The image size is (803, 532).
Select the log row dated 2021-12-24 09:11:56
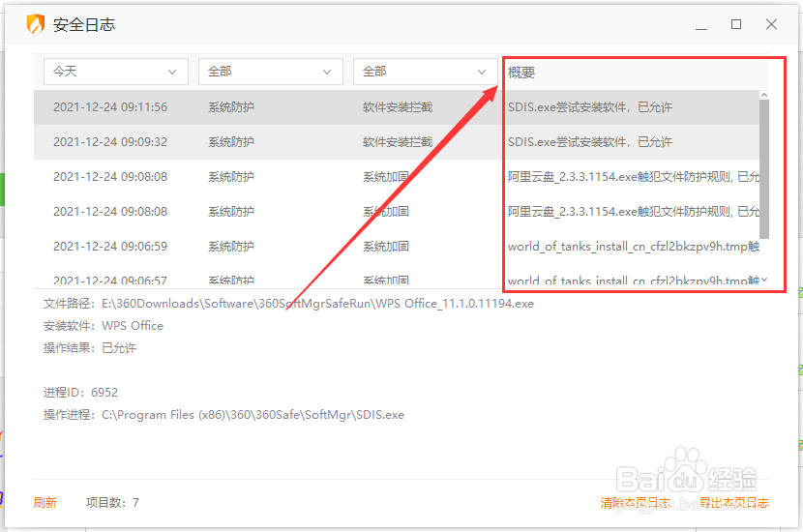[397, 107]
